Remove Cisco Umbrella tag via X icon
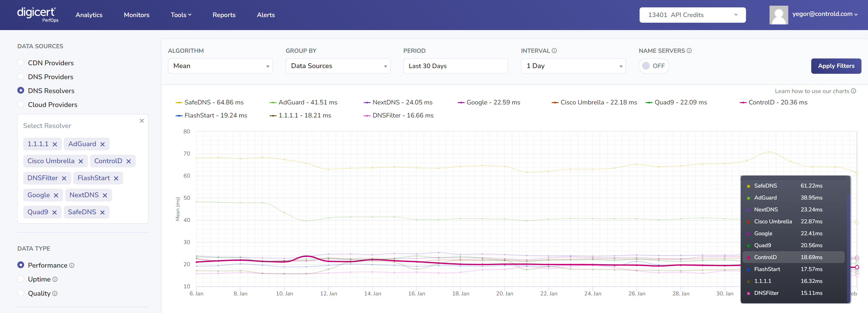This screenshot has width=868, height=313. 81,161
